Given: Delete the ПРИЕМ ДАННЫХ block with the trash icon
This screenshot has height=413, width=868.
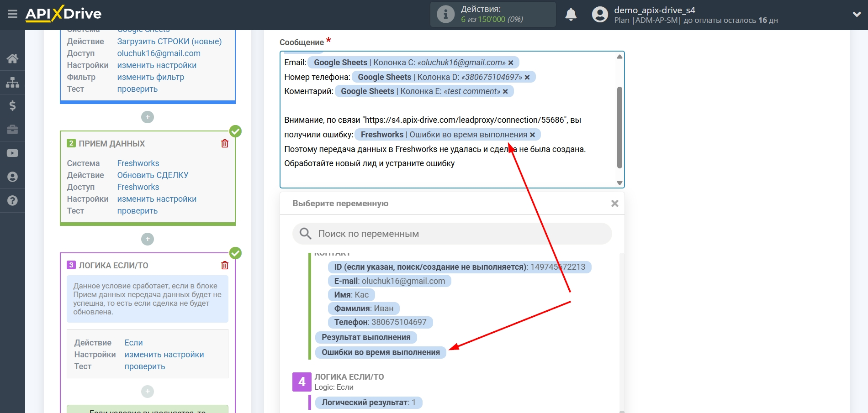Looking at the screenshot, I should [x=225, y=143].
